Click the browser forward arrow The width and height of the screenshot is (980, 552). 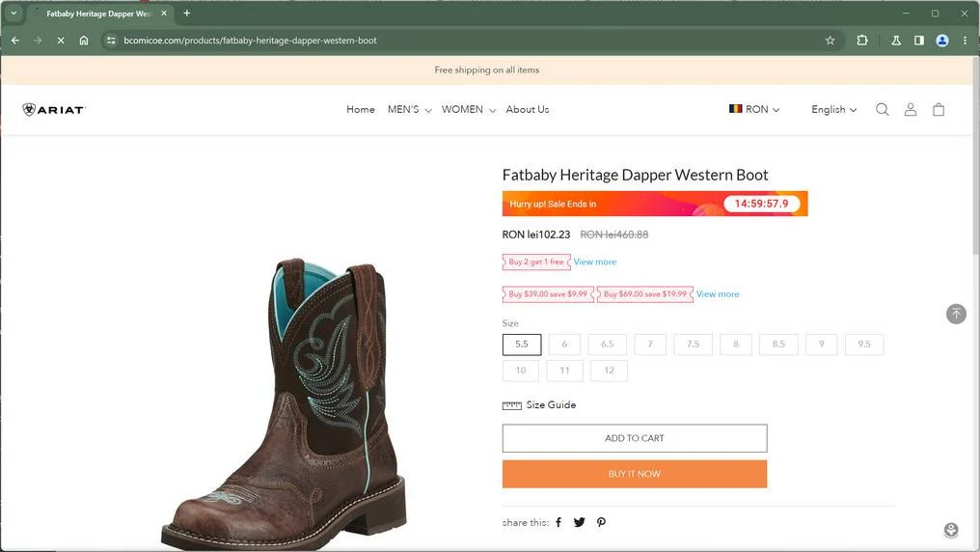point(39,40)
